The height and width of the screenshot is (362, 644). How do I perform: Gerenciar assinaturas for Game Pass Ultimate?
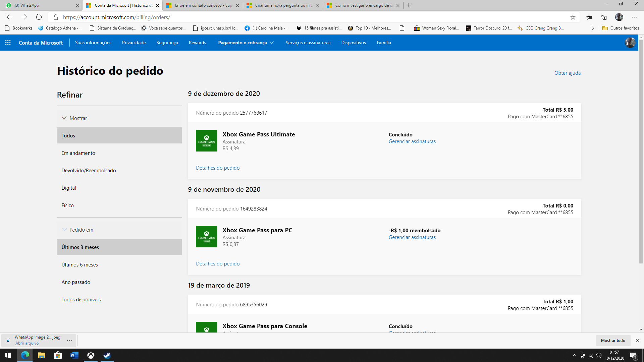pos(412,141)
